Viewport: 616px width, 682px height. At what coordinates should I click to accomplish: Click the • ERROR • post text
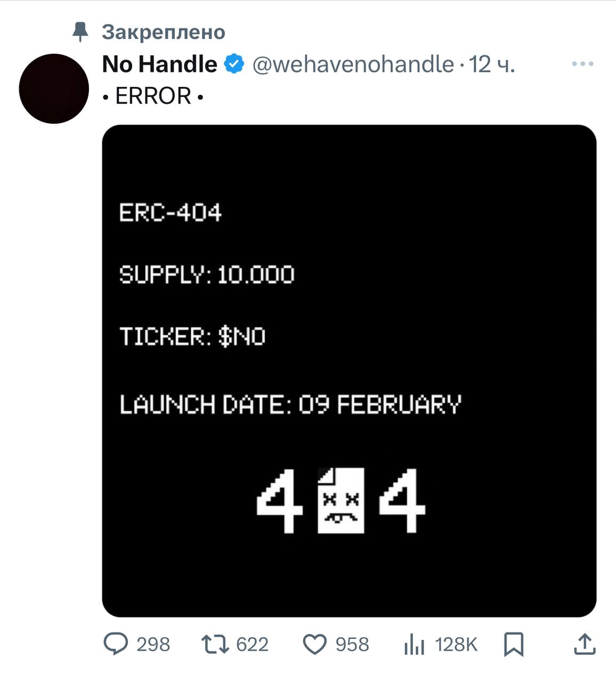(152, 96)
